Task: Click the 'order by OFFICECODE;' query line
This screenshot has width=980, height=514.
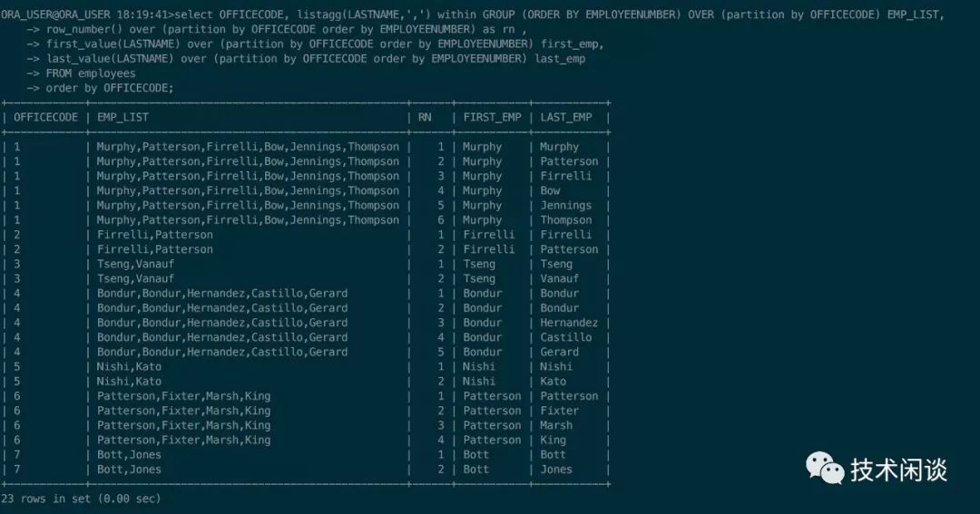Action: coord(109,88)
